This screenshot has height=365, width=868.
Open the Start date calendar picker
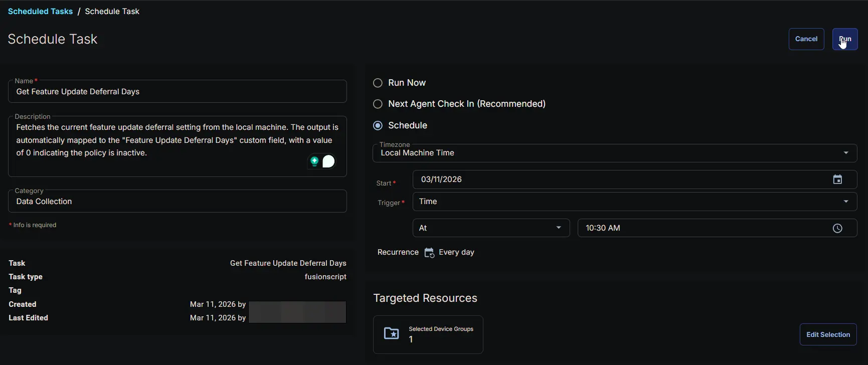(x=837, y=179)
